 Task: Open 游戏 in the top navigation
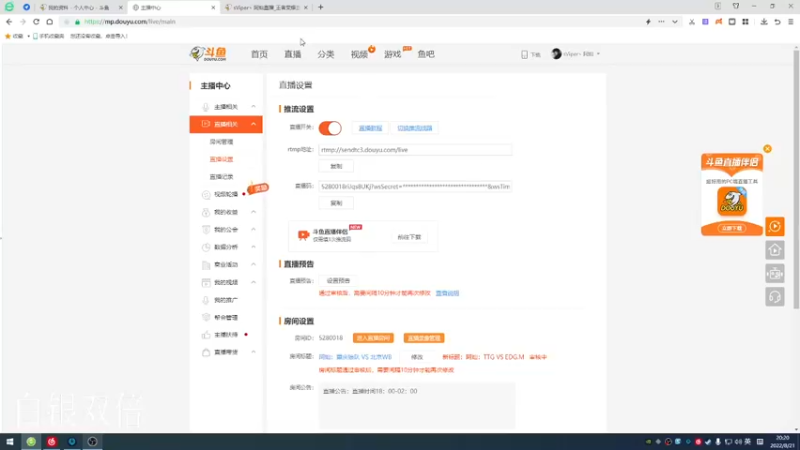(x=392, y=54)
